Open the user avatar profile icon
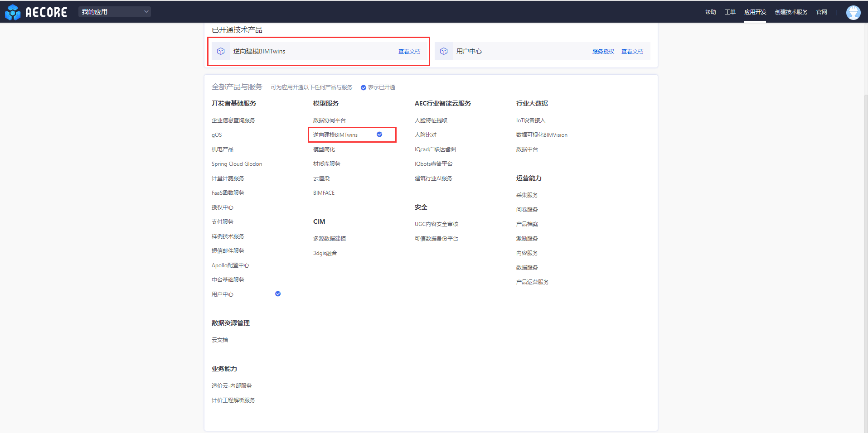This screenshot has width=868, height=433. pos(853,12)
